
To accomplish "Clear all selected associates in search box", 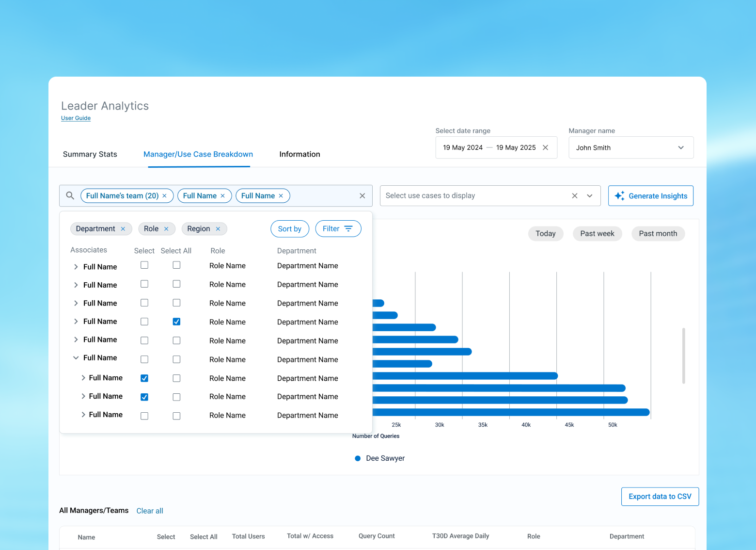I will [362, 196].
